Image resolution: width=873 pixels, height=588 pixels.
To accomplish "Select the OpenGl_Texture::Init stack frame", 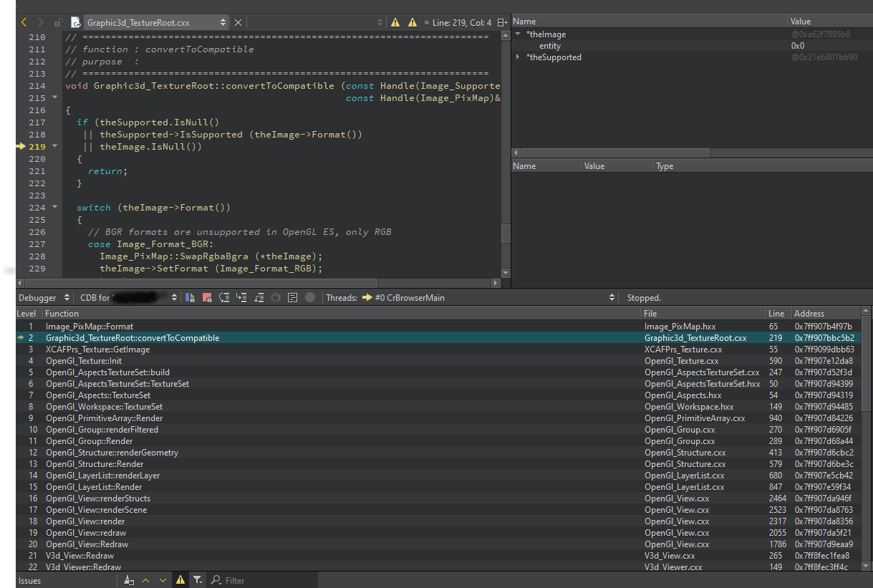I will click(x=84, y=361).
